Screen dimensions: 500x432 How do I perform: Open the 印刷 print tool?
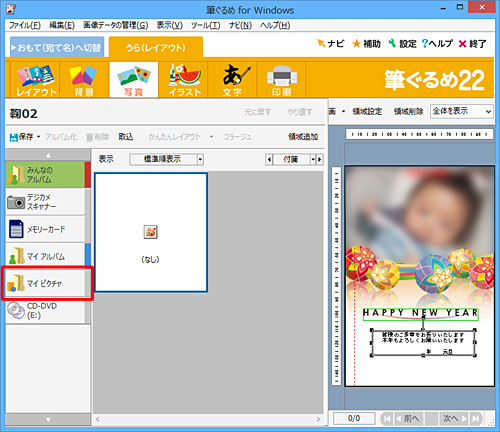(x=282, y=80)
